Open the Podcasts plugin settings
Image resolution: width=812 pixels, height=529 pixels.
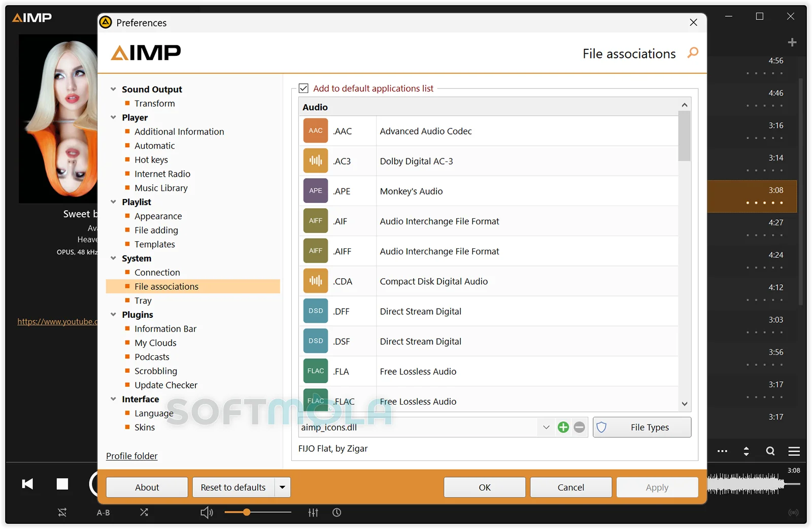tap(152, 357)
